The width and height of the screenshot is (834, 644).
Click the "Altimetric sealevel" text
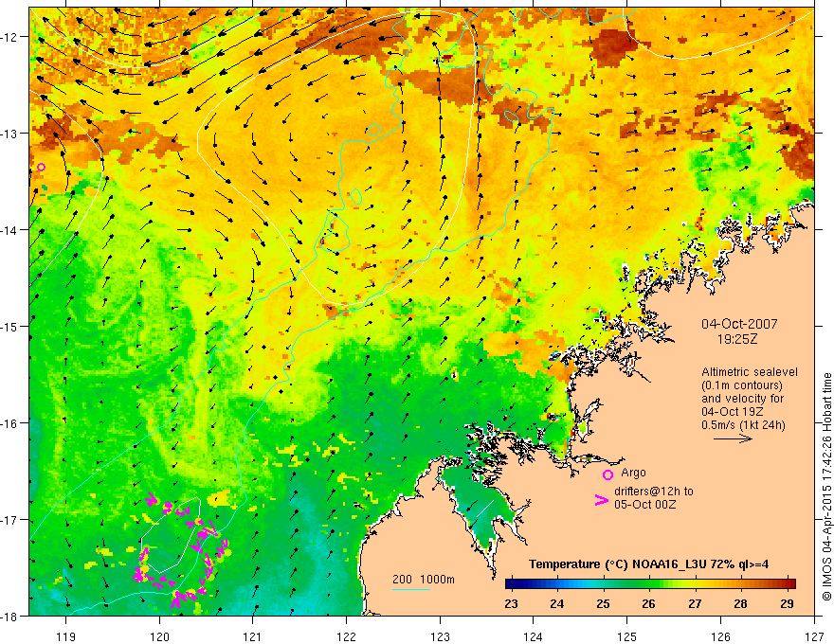click(750, 372)
